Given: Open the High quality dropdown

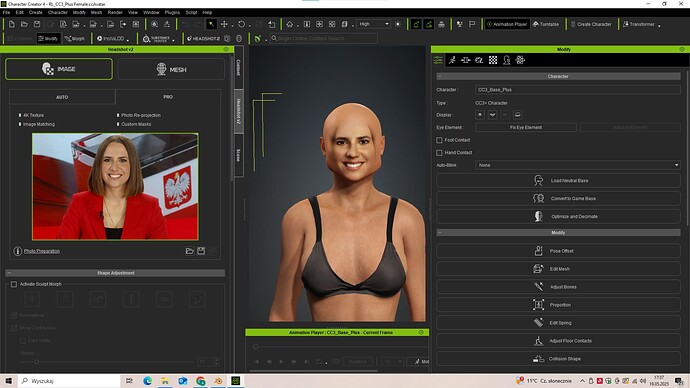Looking at the screenshot, I should (x=374, y=24).
